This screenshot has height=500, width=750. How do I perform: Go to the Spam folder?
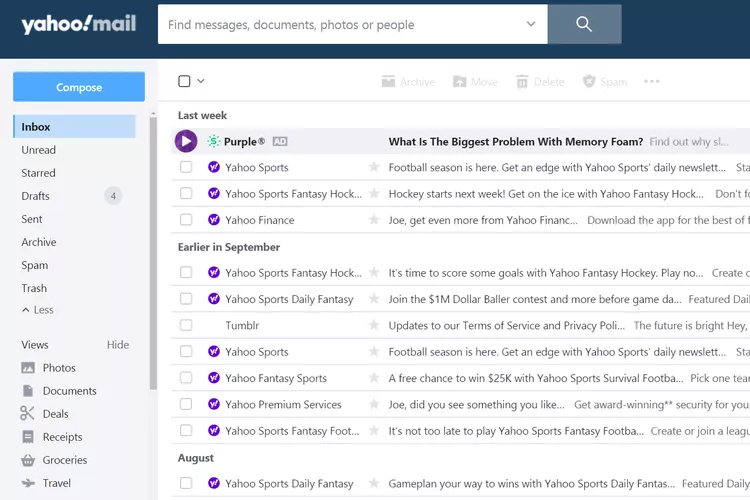coord(35,265)
